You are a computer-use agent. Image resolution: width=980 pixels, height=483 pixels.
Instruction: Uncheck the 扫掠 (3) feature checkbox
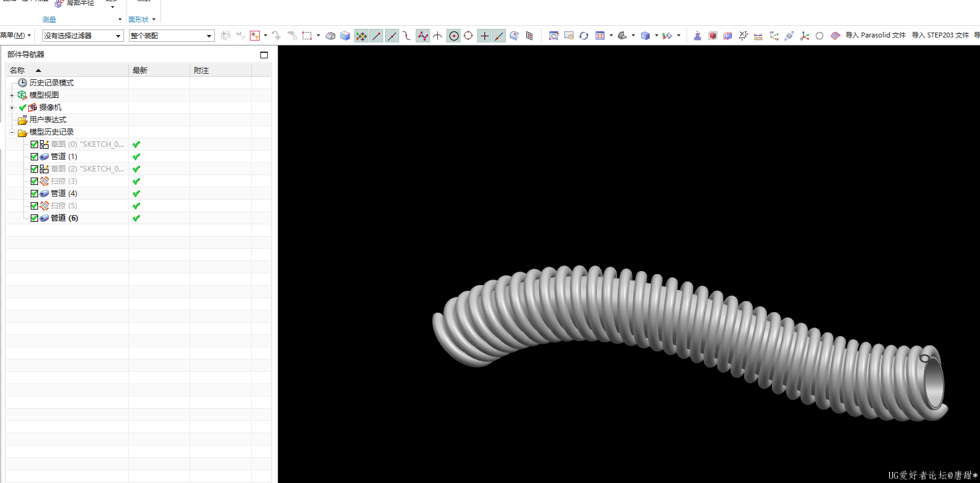(x=34, y=181)
